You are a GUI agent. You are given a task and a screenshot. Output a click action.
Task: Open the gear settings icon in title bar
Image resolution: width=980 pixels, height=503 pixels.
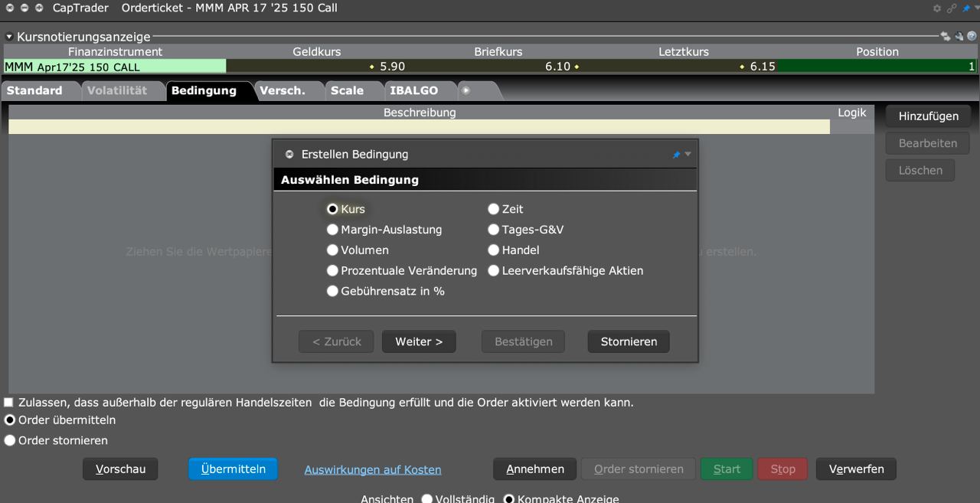[937, 8]
